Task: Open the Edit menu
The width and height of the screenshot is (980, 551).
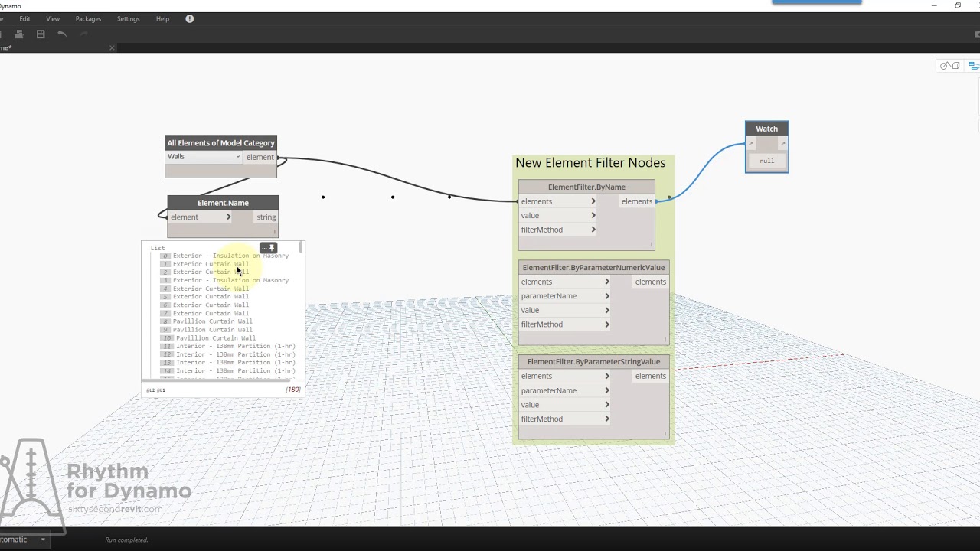Action: pyautogui.click(x=24, y=18)
